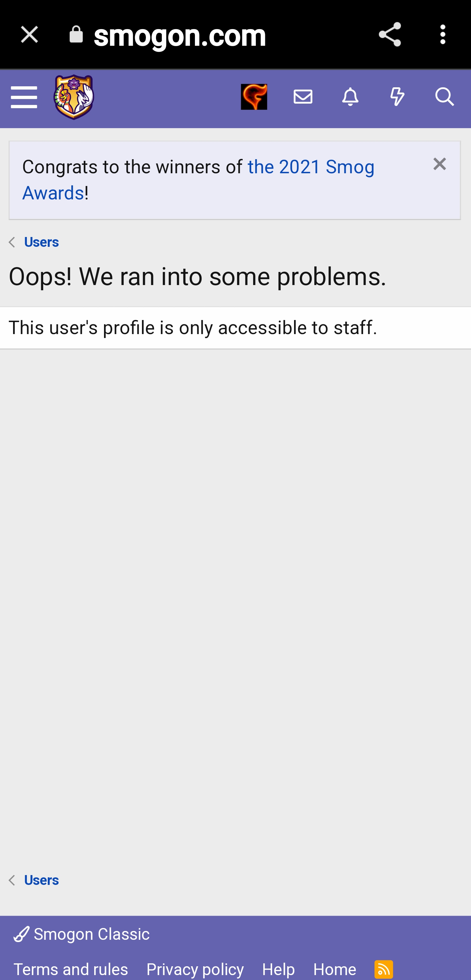Open the alerts bell icon
This screenshot has width=471, height=980.
(x=350, y=97)
